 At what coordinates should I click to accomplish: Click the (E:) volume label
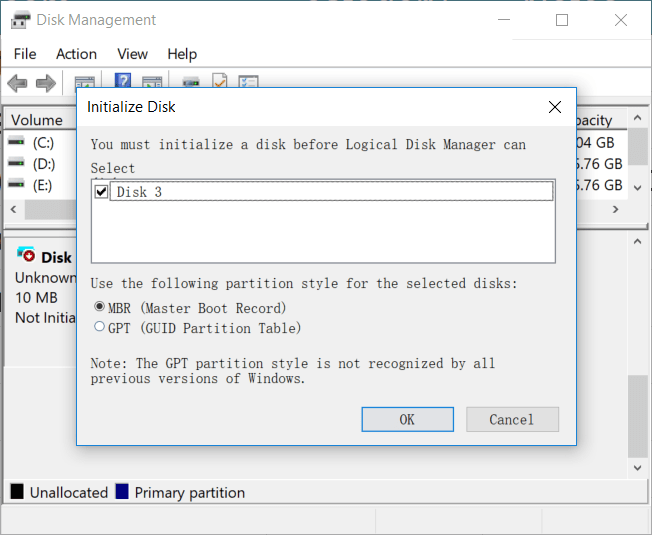[43, 185]
